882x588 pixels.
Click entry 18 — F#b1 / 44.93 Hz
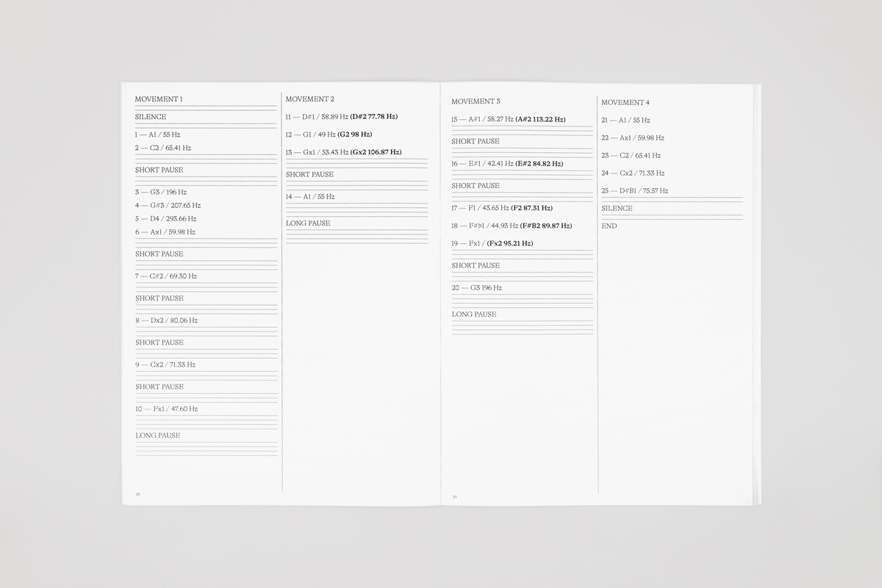484,226
